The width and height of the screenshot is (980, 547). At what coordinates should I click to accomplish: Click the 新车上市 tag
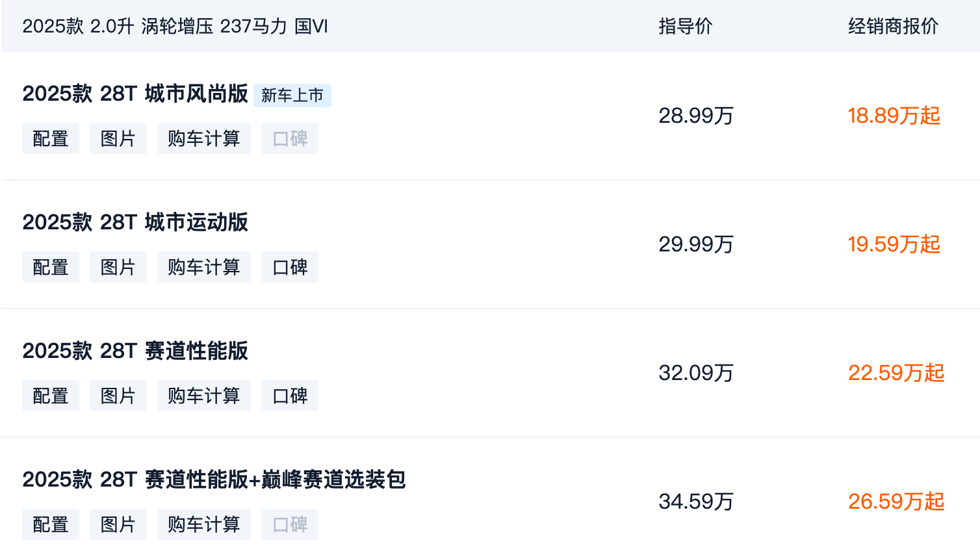292,95
